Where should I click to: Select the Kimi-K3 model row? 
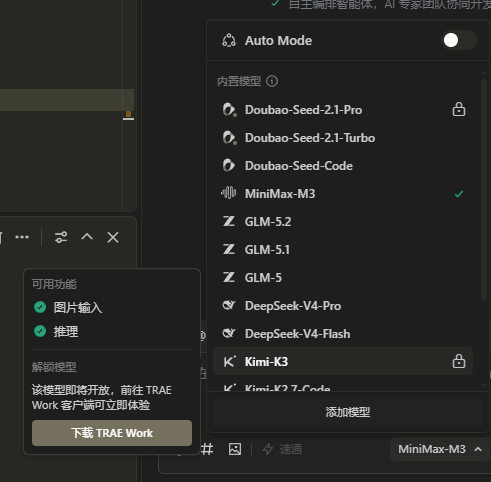[343, 362]
